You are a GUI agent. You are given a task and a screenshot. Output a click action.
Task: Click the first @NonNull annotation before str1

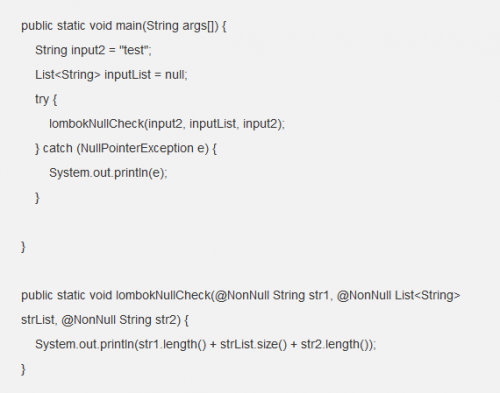tap(242, 295)
